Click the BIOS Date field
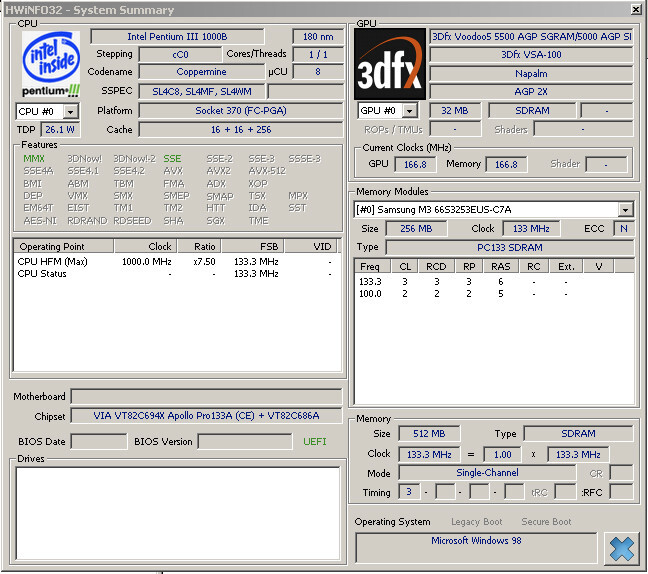 coord(99,442)
